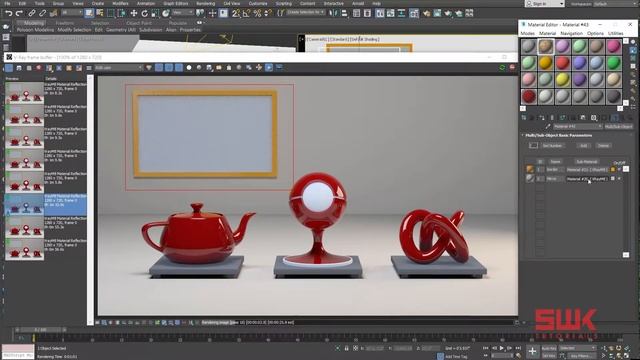Open the Material #11 sub-material button
Screen dimensions: 640x360
pos(587,169)
